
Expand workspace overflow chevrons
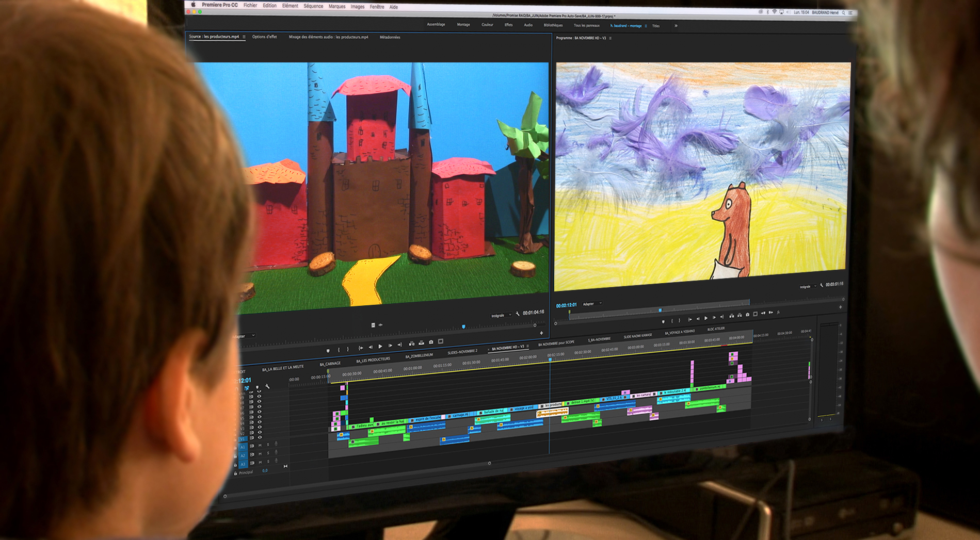[676, 26]
